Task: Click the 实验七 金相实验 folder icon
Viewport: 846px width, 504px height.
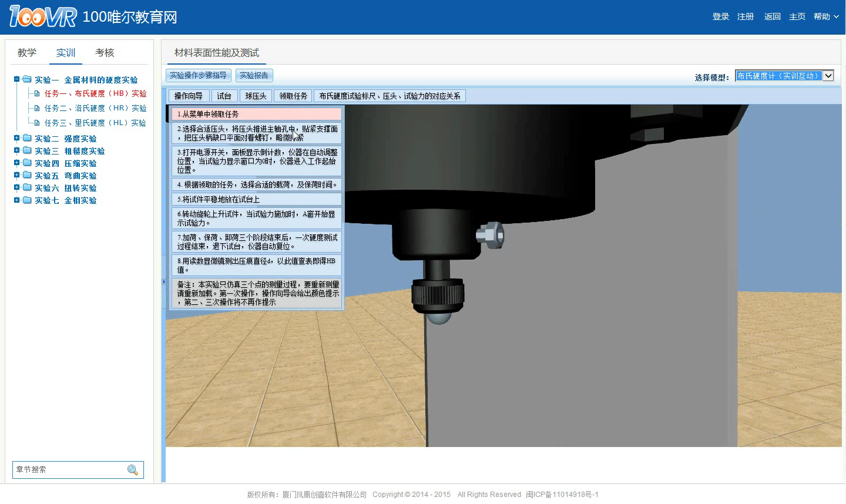Action: tap(27, 200)
